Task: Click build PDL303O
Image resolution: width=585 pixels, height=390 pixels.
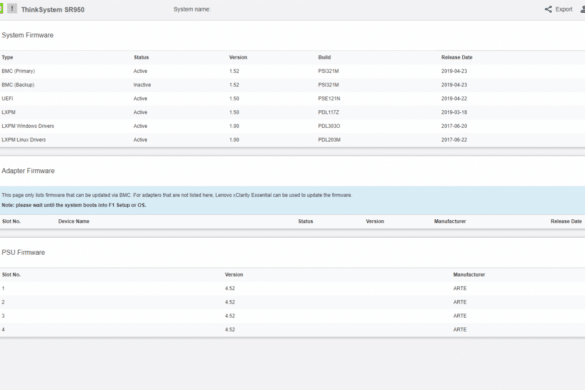Action: [x=329, y=126]
